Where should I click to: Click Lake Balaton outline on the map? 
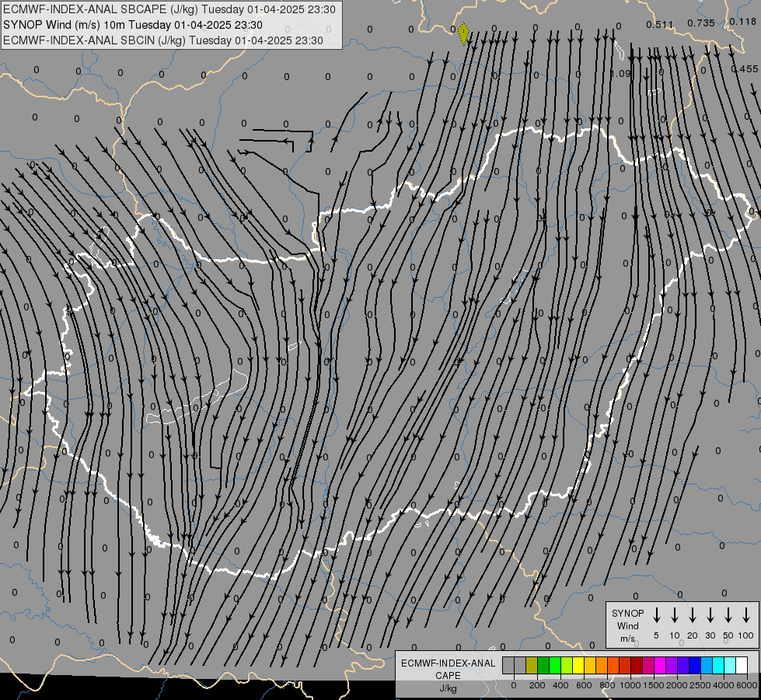click(x=197, y=398)
